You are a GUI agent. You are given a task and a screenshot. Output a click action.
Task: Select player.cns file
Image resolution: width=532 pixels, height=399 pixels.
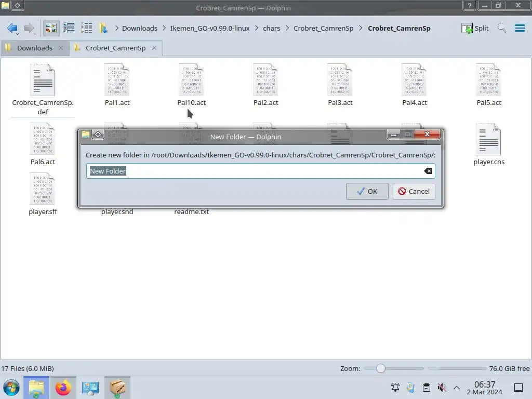click(488, 144)
